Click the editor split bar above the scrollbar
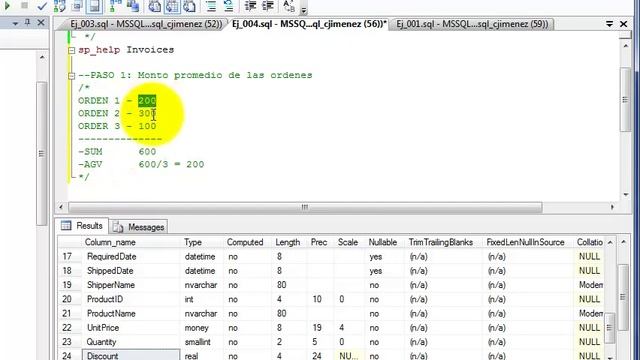Viewport: 640px width, 360px height. pos(625,35)
